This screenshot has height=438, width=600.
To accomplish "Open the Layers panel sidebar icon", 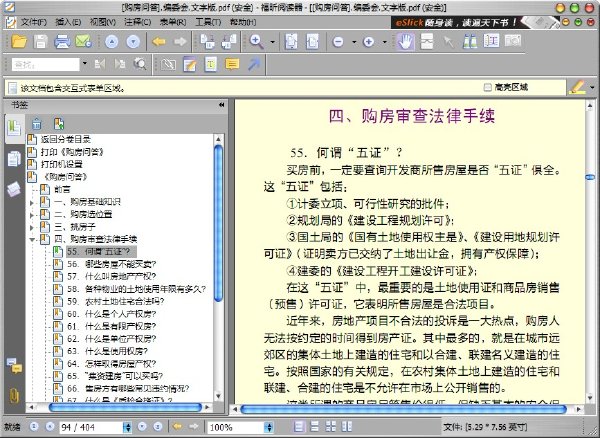I will tap(13, 189).
